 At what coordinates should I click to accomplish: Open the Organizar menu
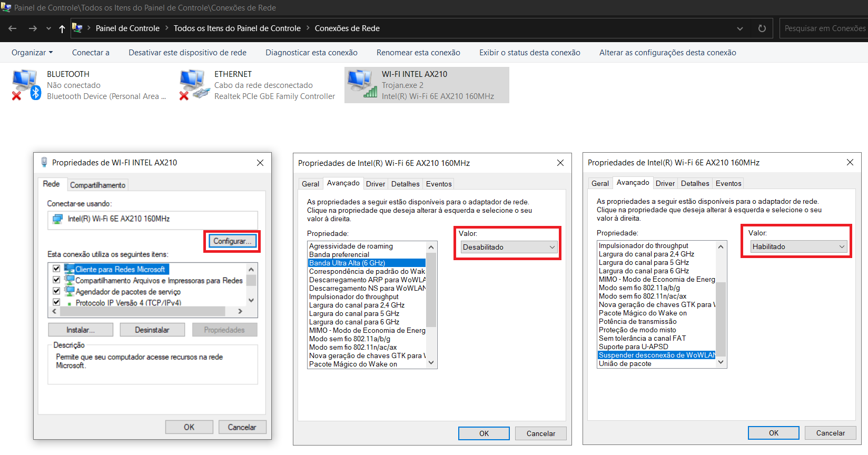[x=32, y=53]
